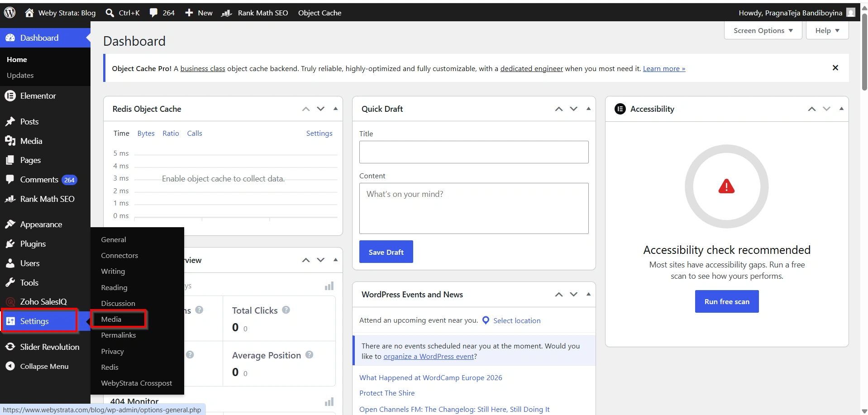The width and height of the screenshot is (868, 415).
Task: Open WebyStrata Crosspost submenu item
Action: pos(137,383)
